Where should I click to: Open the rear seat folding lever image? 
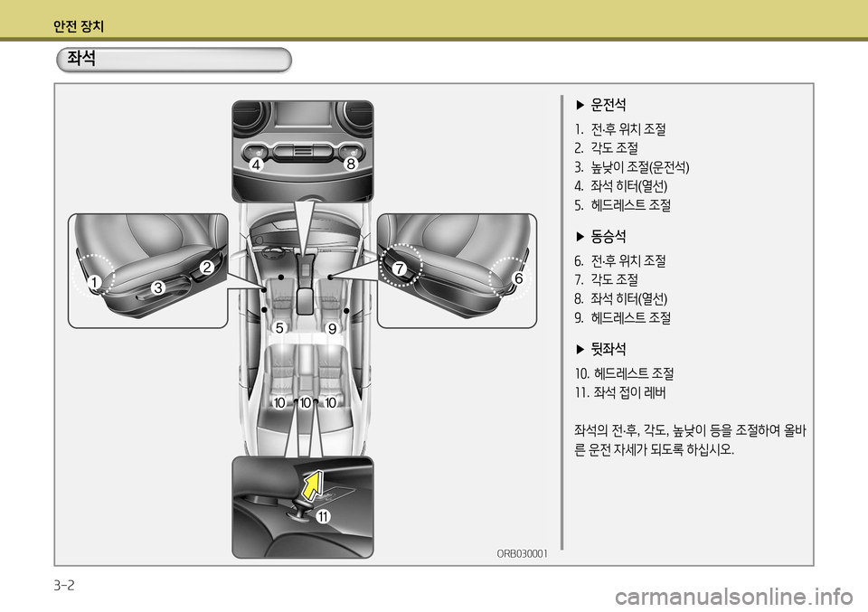(302, 507)
